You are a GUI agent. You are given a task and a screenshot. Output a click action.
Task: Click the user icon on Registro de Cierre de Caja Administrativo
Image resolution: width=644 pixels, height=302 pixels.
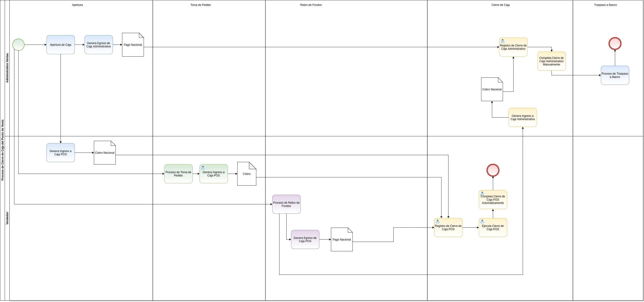pos(502,41)
